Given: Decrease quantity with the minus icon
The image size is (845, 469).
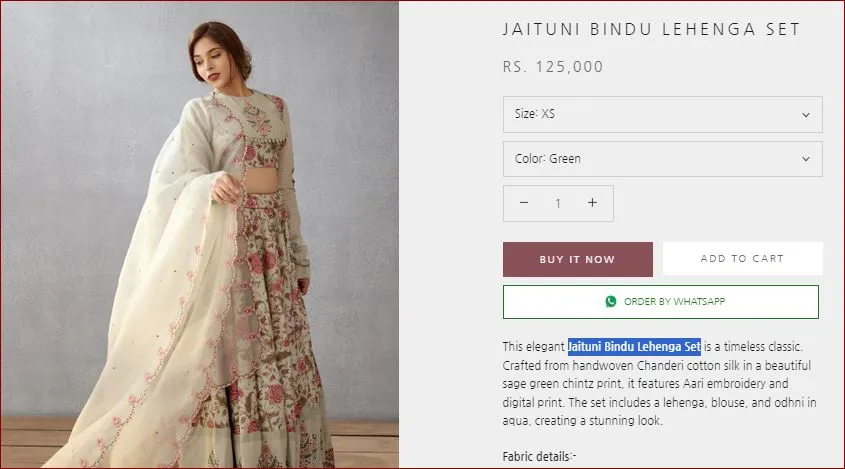Looking at the screenshot, I should [x=524, y=203].
